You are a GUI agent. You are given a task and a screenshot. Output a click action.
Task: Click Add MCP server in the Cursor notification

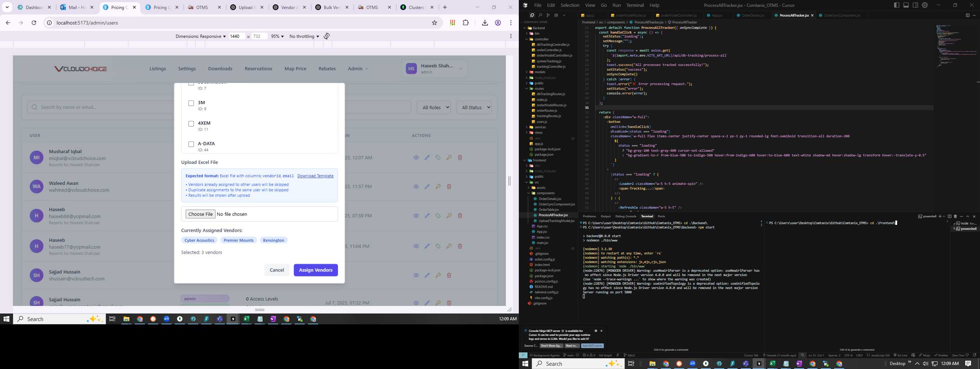(x=592, y=346)
